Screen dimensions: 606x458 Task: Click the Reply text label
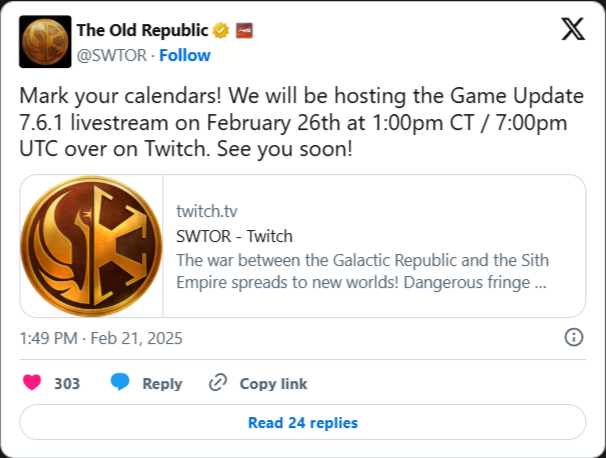(x=162, y=383)
